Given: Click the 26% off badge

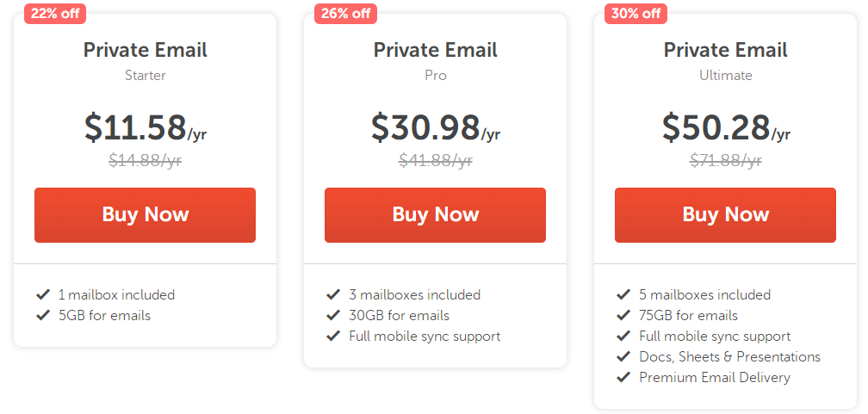Looking at the screenshot, I should tap(345, 13).
